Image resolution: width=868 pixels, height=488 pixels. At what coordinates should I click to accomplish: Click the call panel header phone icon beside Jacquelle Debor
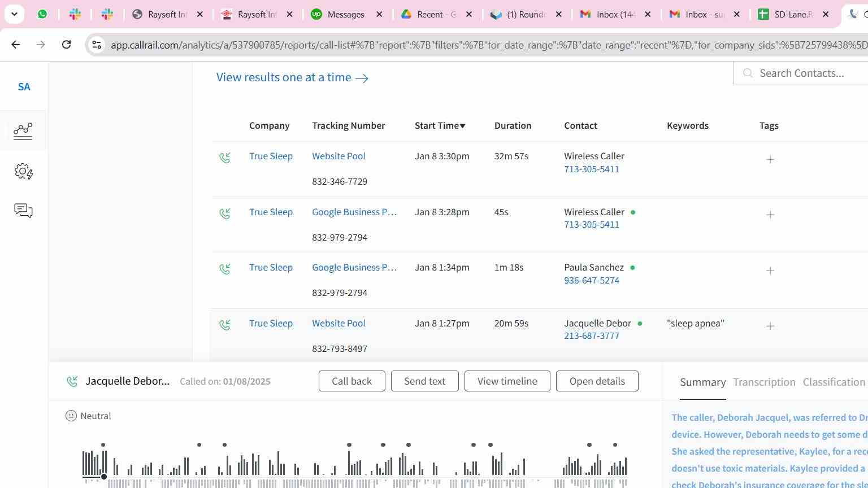point(72,382)
